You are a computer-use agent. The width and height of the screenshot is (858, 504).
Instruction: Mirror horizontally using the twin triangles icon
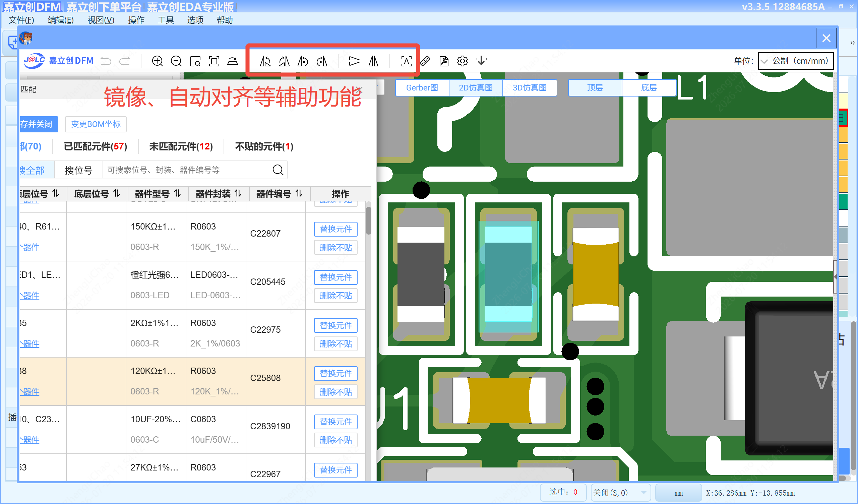pos(373,61)
